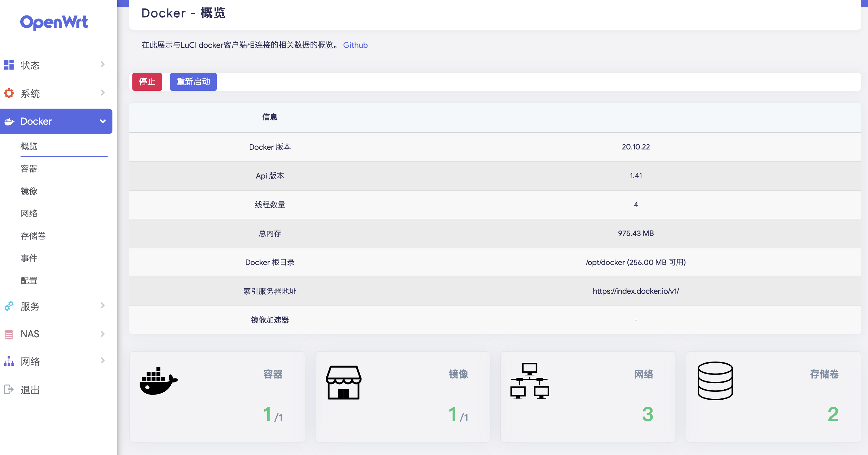The image size is (868, 455).
Task: Expand the 服务 menu arrow
Action: pyautogui.click(x=102, y=305)
